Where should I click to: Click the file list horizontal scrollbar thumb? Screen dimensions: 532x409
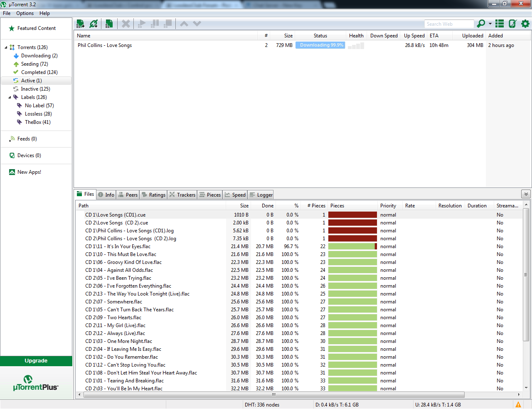[x=273, y=394]
